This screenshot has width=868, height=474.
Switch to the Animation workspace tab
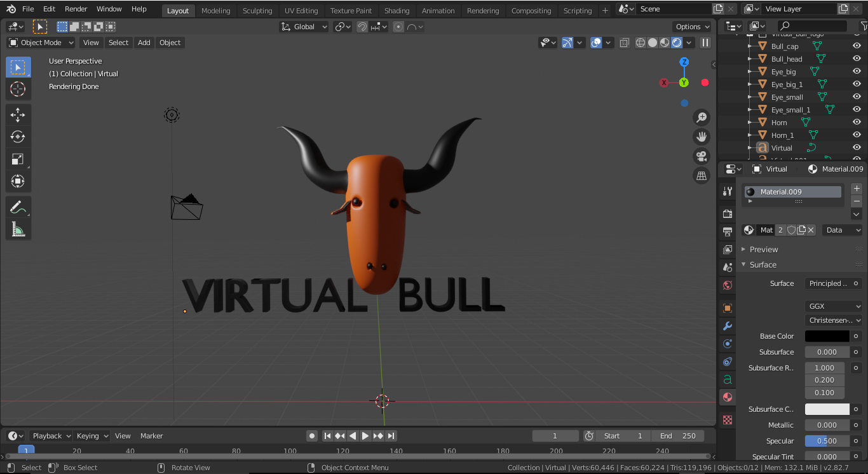438,11
